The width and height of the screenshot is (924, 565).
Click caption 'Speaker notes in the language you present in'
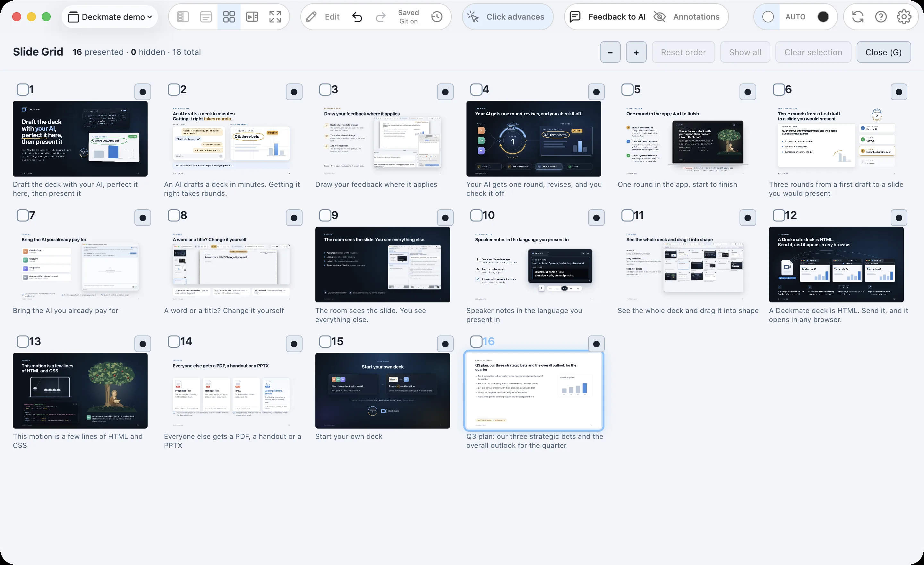pyautogui.click(x=524, y=315)
